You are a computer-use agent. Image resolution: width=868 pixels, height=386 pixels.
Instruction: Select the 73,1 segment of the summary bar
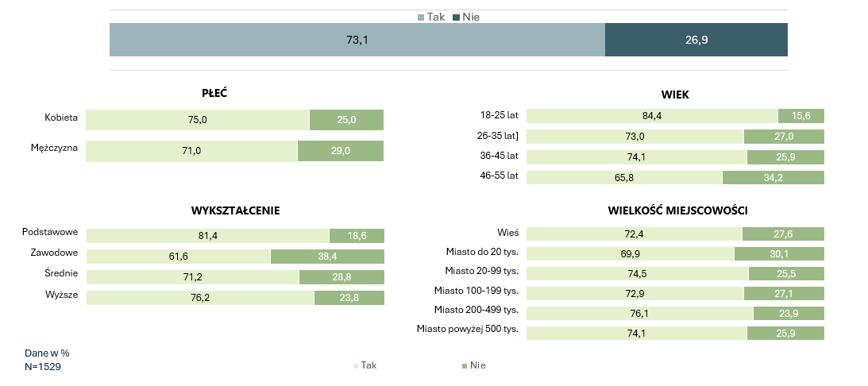pyautogui.click(x=357, y=40)
